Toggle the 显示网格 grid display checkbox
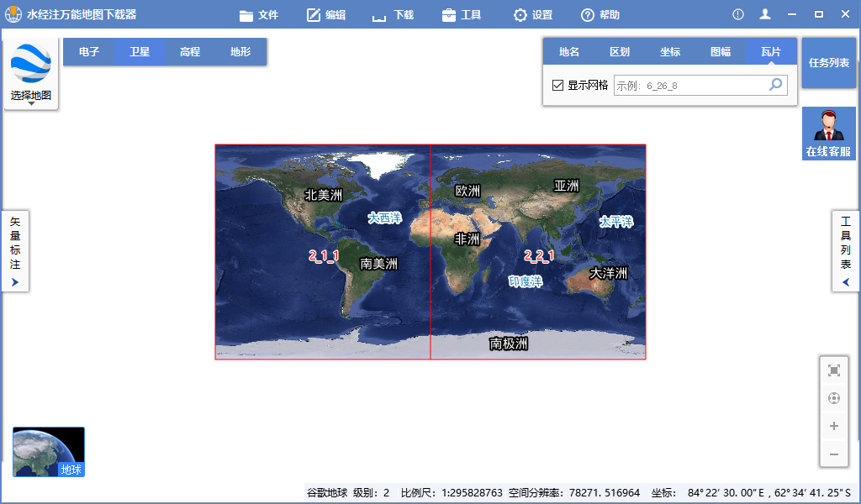 tap(556, 85)
